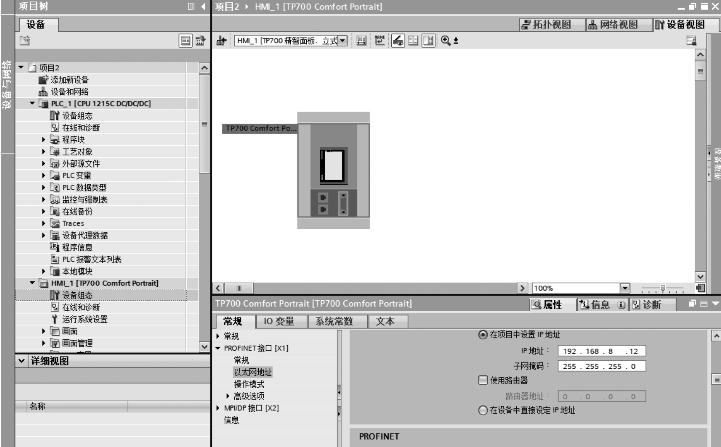This screenshot has width=721, height=447.
Task: Collapse the 项目2 root tree node
Action: tap(21, 67)
